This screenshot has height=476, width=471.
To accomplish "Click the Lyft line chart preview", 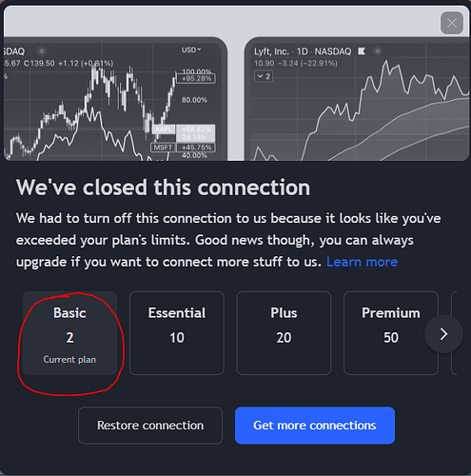I will coord(357,99).
